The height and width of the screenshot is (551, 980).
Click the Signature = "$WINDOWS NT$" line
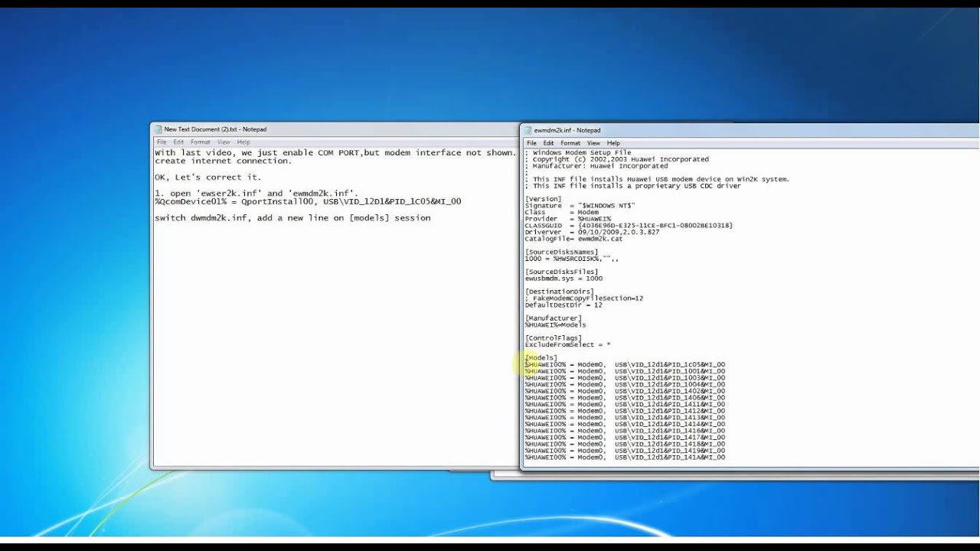(580, 206)
